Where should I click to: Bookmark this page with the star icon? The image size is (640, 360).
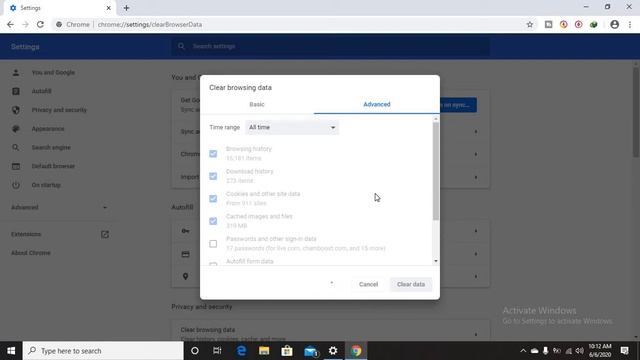530,24
